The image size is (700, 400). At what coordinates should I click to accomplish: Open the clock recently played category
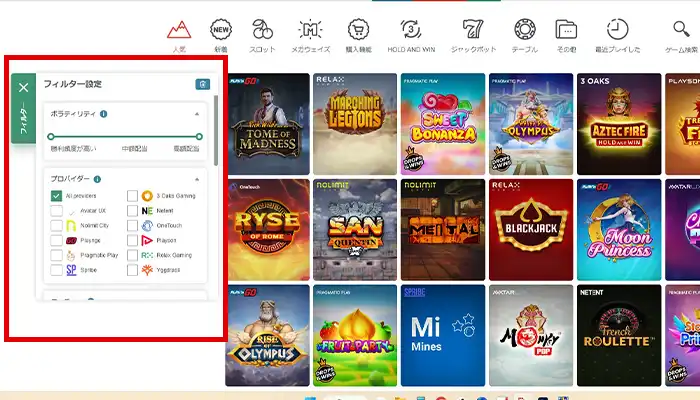click(x=617, y=37)
